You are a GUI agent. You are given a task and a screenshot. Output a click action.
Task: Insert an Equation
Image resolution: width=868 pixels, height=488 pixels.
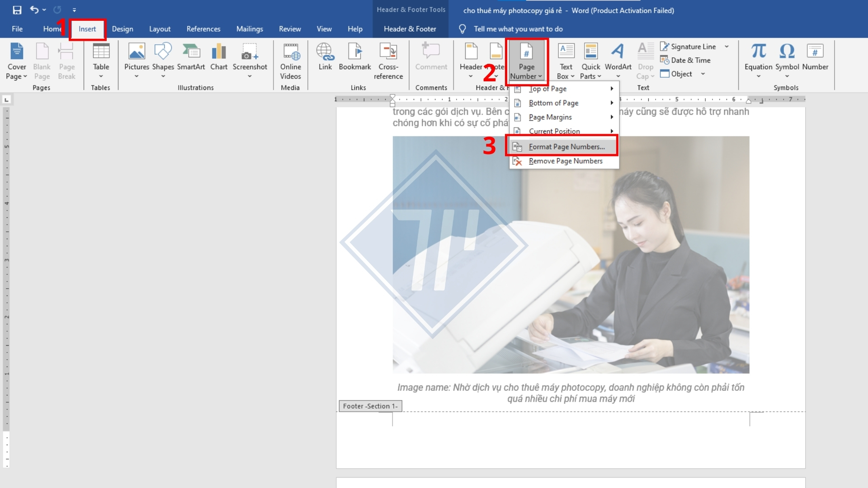tap(758, 56)
